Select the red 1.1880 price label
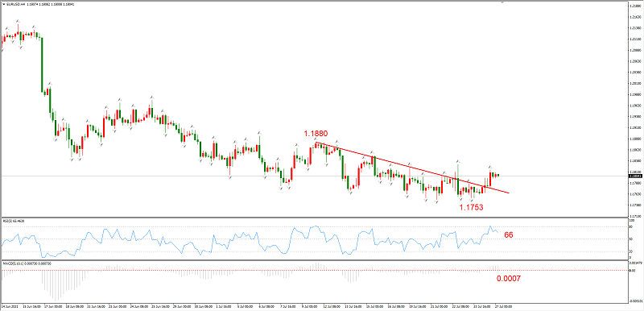The height and width of the screenshot is (311, 644). tap(316, 134)
